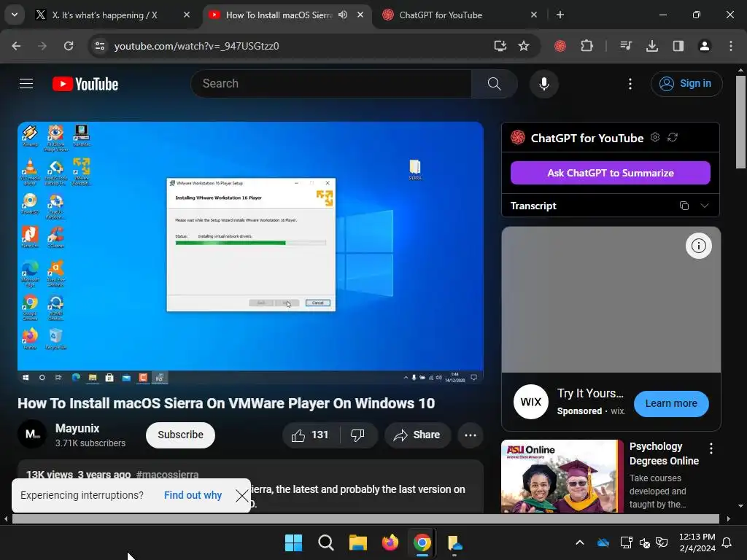
Task: Open the notification bell in taskbar
Action: [x=727, y=542]
